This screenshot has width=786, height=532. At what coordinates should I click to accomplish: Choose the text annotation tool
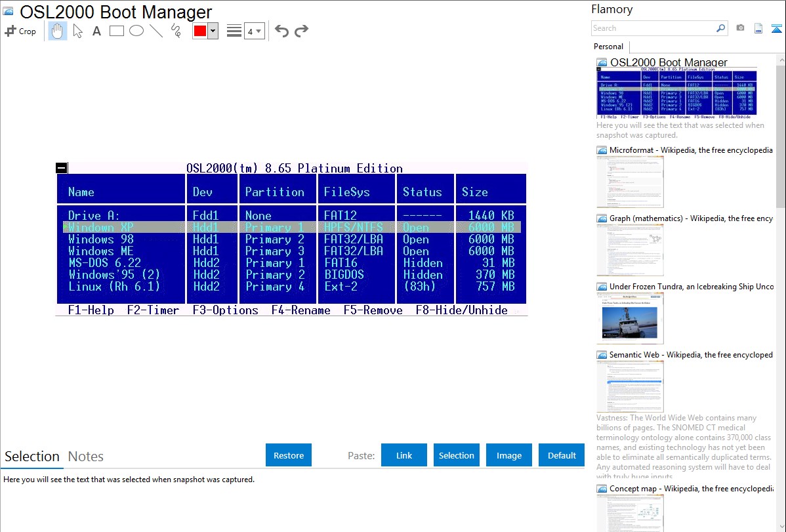pyautogui.click(x=96, y=31)
